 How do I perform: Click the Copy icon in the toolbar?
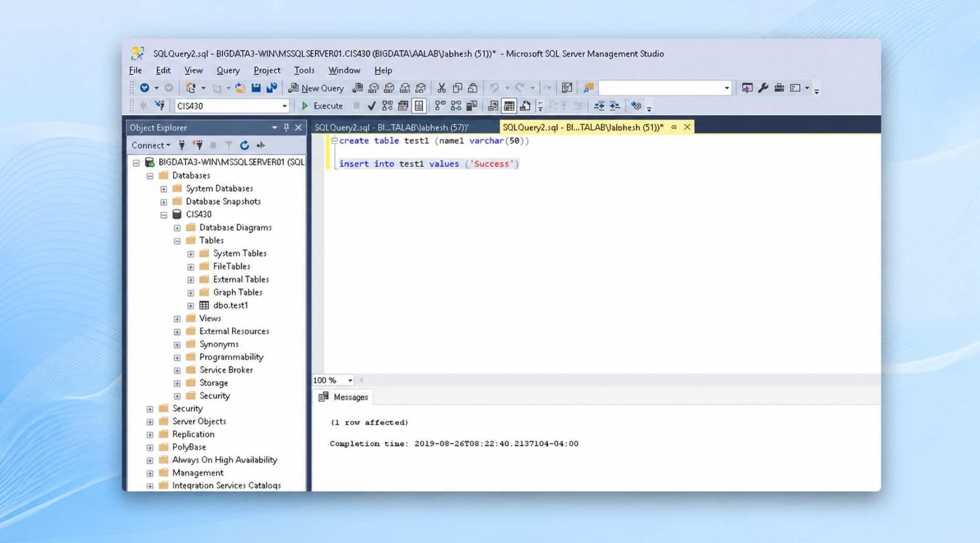click(457, 88)
